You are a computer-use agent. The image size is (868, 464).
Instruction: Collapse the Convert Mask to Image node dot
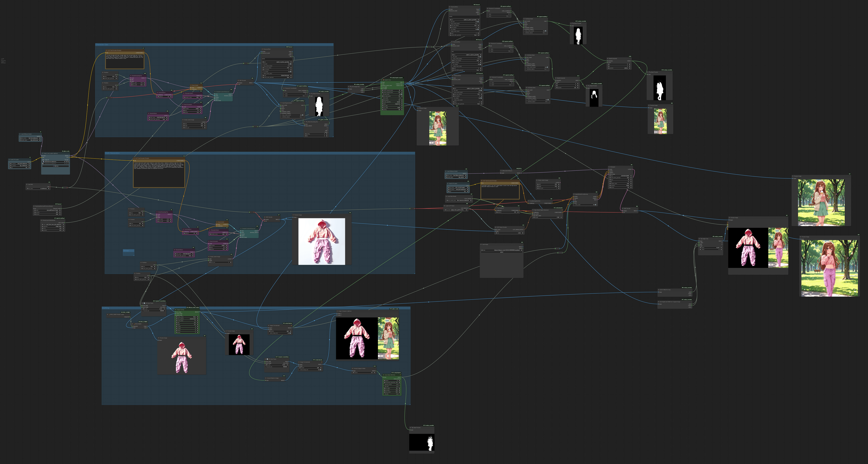point(266,378)
